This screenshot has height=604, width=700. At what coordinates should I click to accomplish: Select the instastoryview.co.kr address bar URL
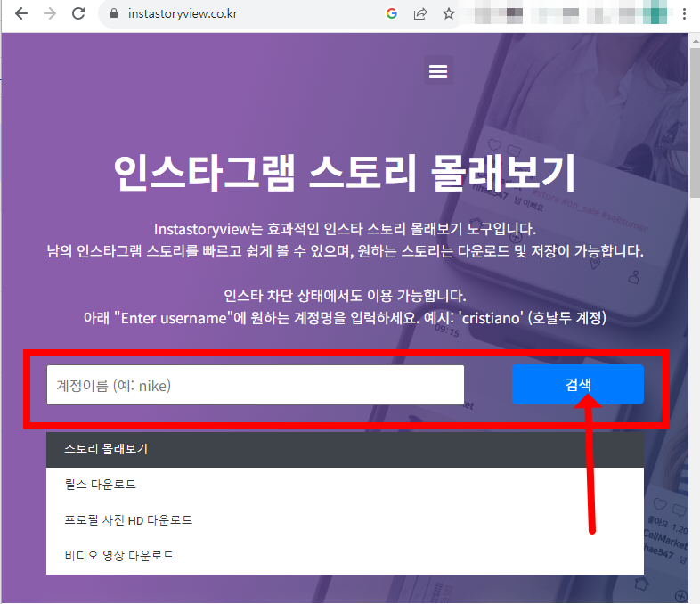[x=183, y=14]
